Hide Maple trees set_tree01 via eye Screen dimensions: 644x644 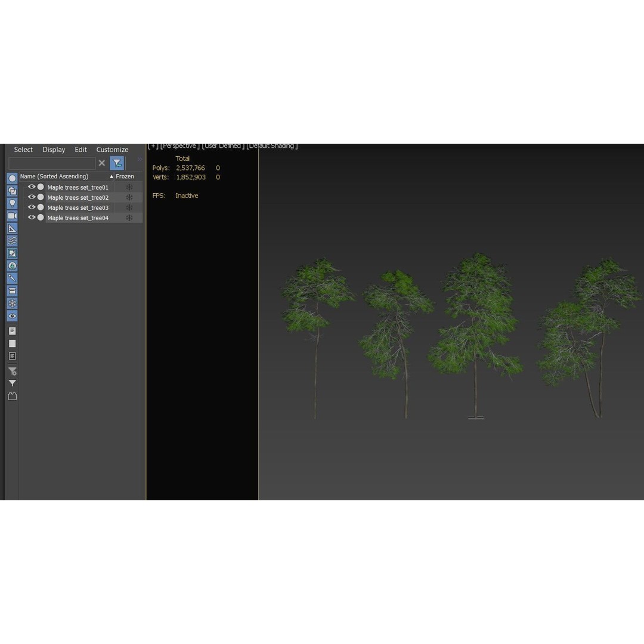(x=32, y=187)
